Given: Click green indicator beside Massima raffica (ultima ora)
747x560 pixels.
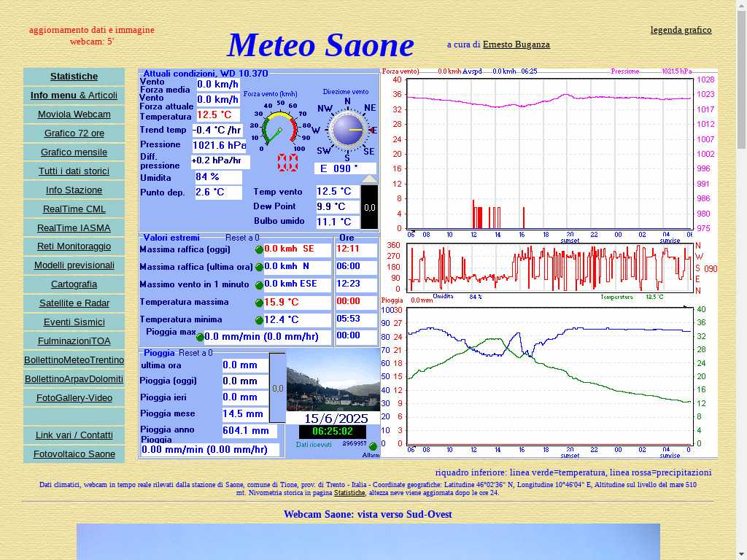Looking at the screenshot, I should tap(259, 267).
